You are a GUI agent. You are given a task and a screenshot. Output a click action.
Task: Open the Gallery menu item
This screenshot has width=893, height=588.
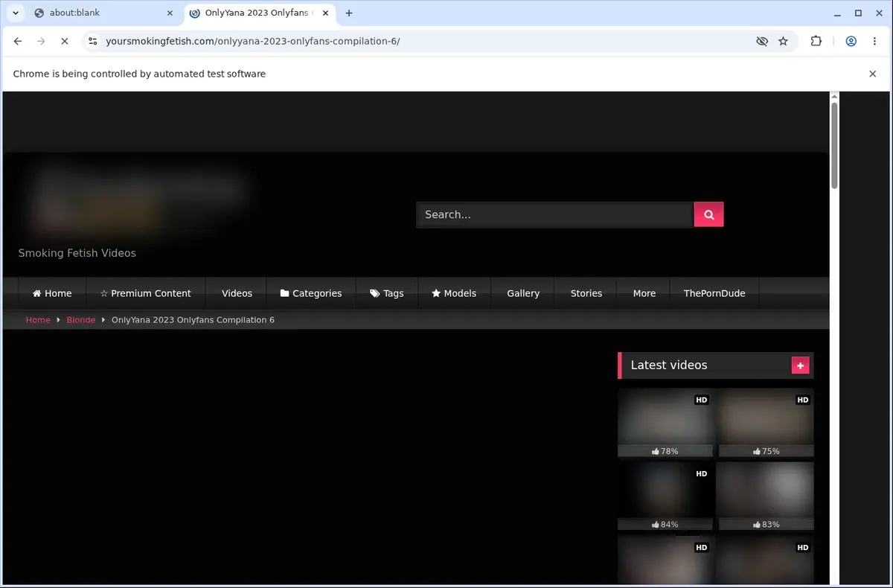coord(523,293)
